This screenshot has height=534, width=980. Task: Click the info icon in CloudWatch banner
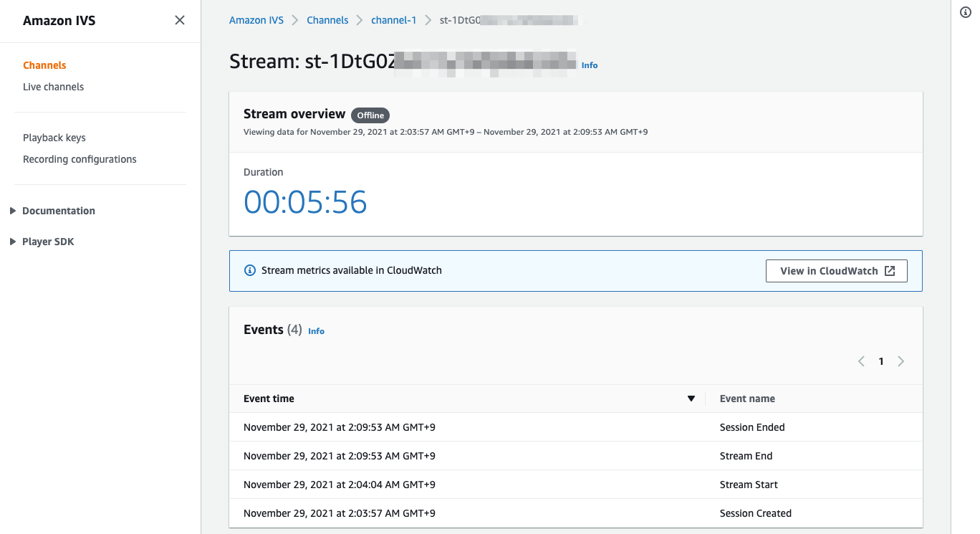tap(250, 270)
